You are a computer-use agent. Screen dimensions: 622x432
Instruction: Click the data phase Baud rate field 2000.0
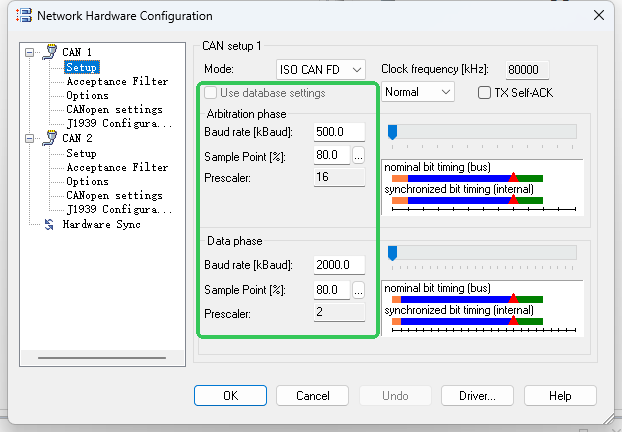[x=339, y=265]
